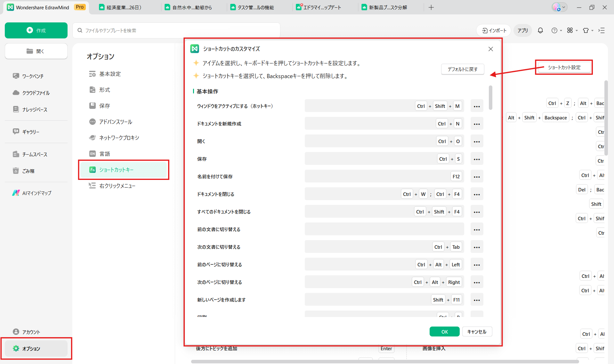
Task: Click the ギャラリー sidebar icon
Action: [x=16, y=132]
